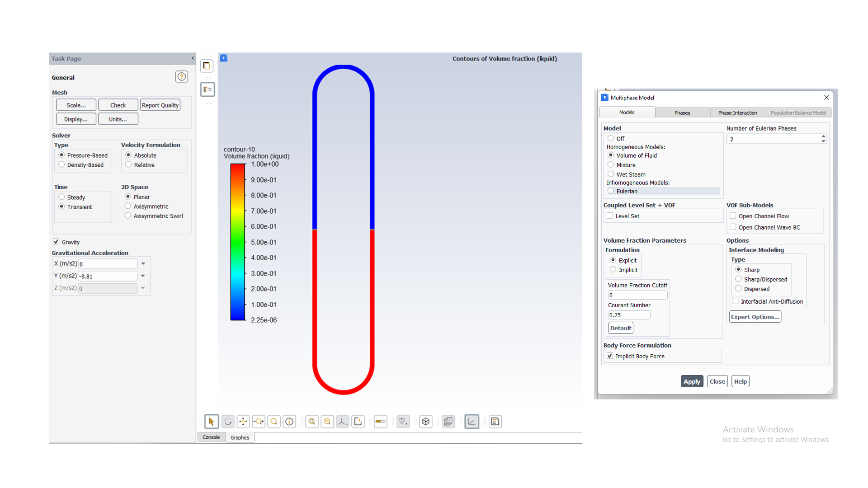
Task: Click fit to window zoom icon
Action: point(312,422)
